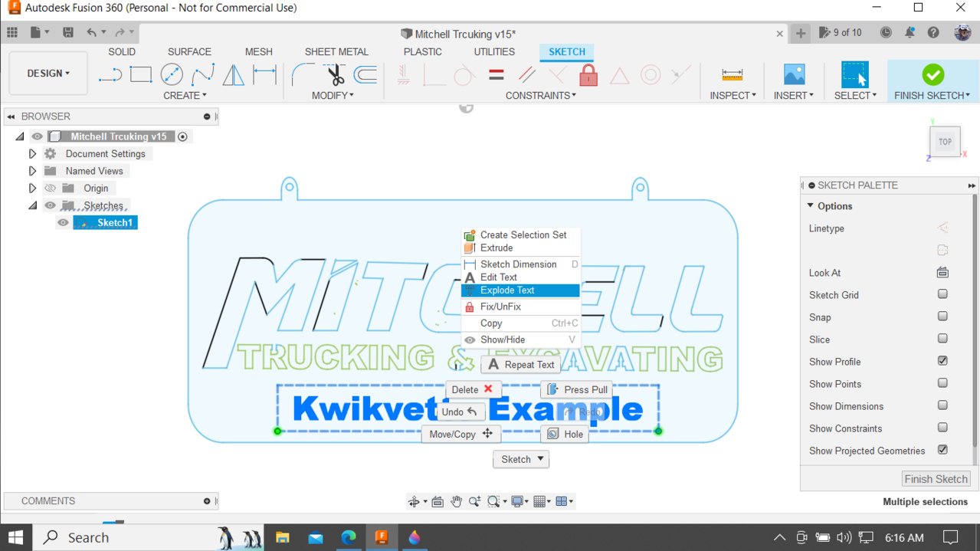Apply the Equal constraint
The height and width of the screenshot is (551, 980).
click(x=496, y=74)
